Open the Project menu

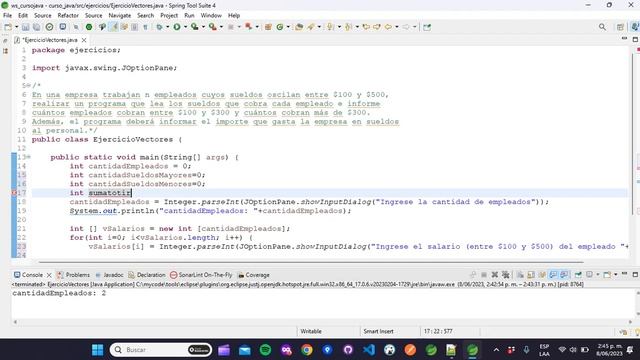[169, 16]
